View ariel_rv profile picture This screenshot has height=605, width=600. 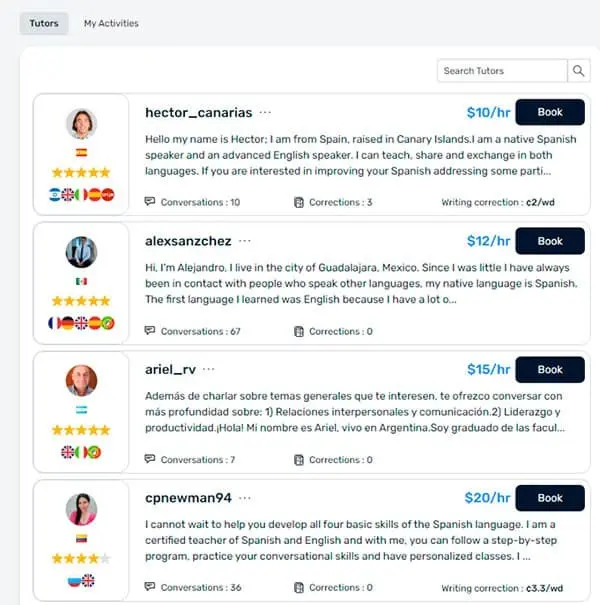81,380
